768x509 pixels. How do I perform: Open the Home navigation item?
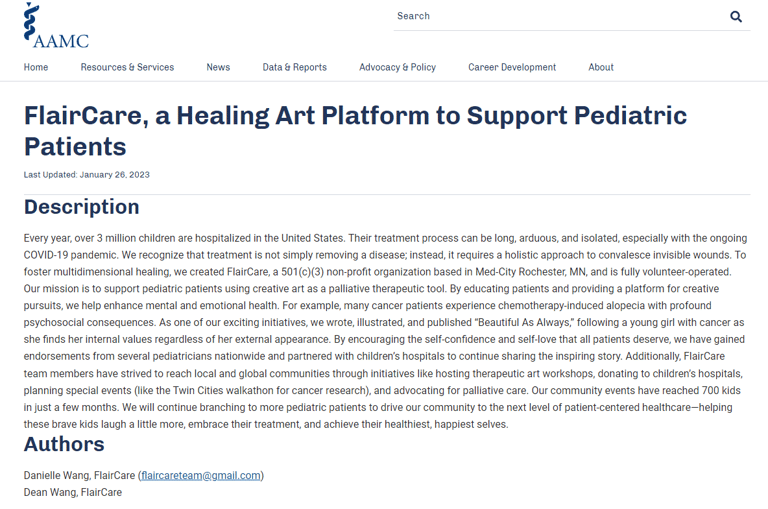pyautogui.click(x=36, y=67)
